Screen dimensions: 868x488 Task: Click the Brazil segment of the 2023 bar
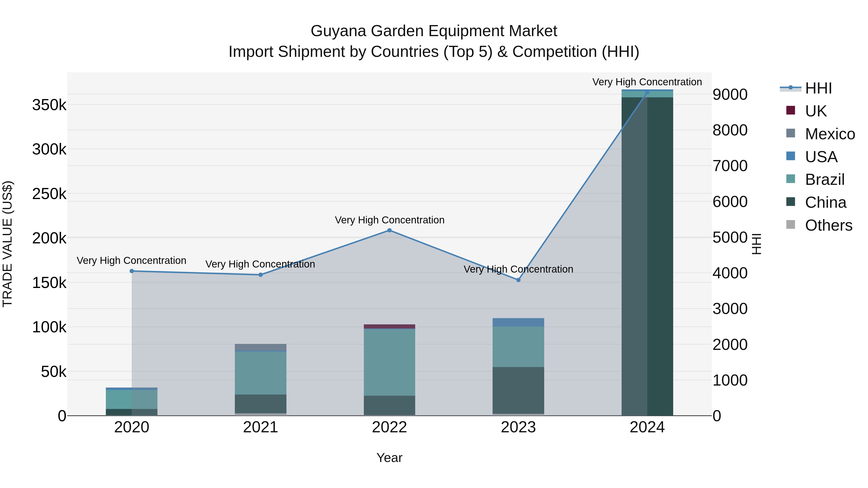[518, 347]
